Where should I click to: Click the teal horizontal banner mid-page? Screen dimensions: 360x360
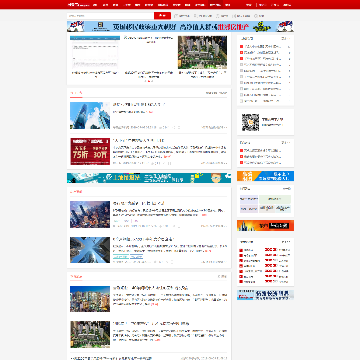pyautogui.click(x=149, y=178)
